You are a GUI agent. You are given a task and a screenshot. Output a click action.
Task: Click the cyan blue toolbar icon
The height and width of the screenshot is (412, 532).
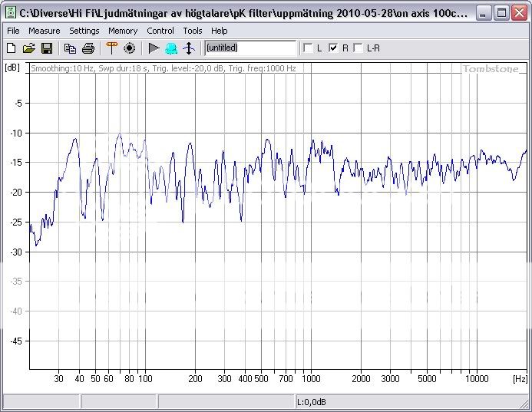(171, 48)
